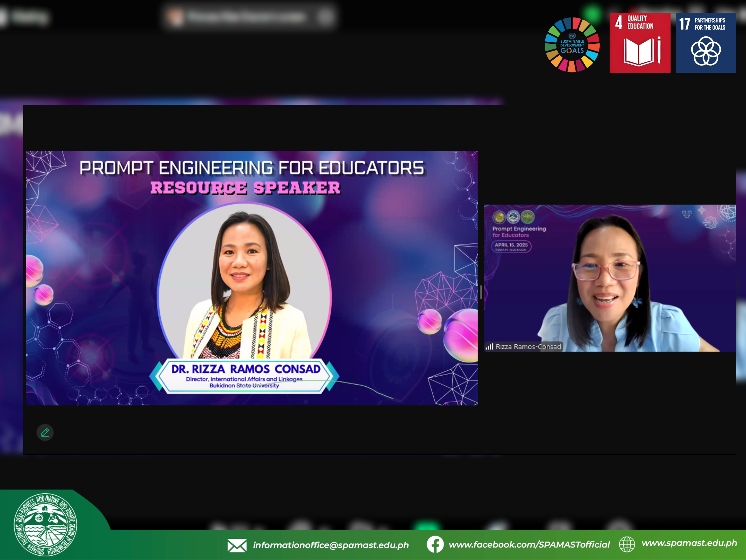
Task: Click the divider handle between slide and video
Action: pyautogui.click(x=481, y=292)
